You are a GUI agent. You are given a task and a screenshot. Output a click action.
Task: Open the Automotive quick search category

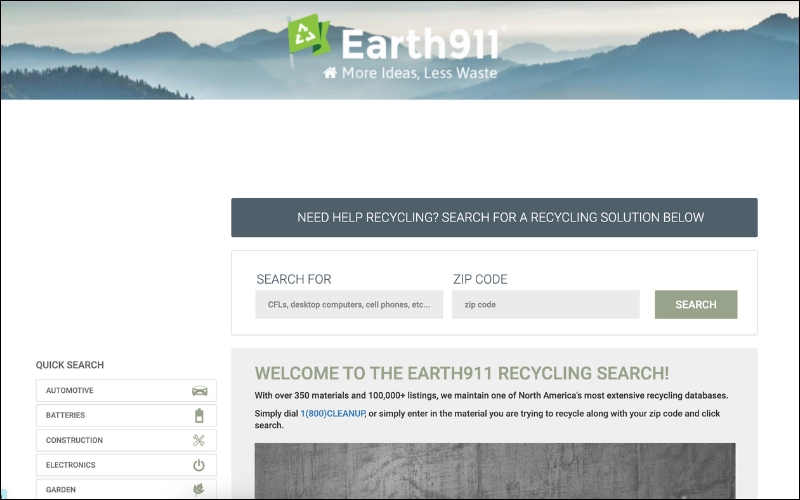coord(126,390)
